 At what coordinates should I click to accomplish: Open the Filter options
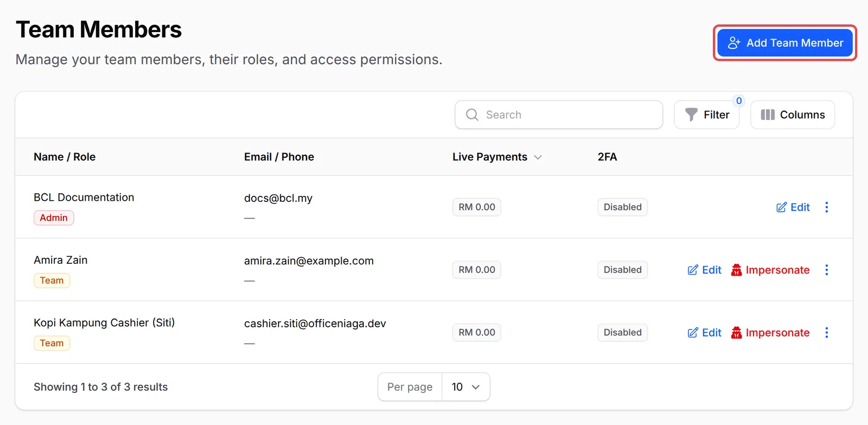(x=706, y=115)
